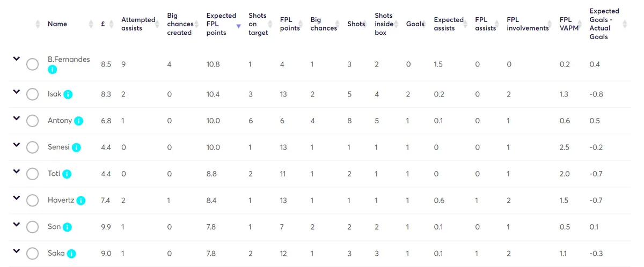
Task: Click the info icon beside Antony
Action: point(78,121)
